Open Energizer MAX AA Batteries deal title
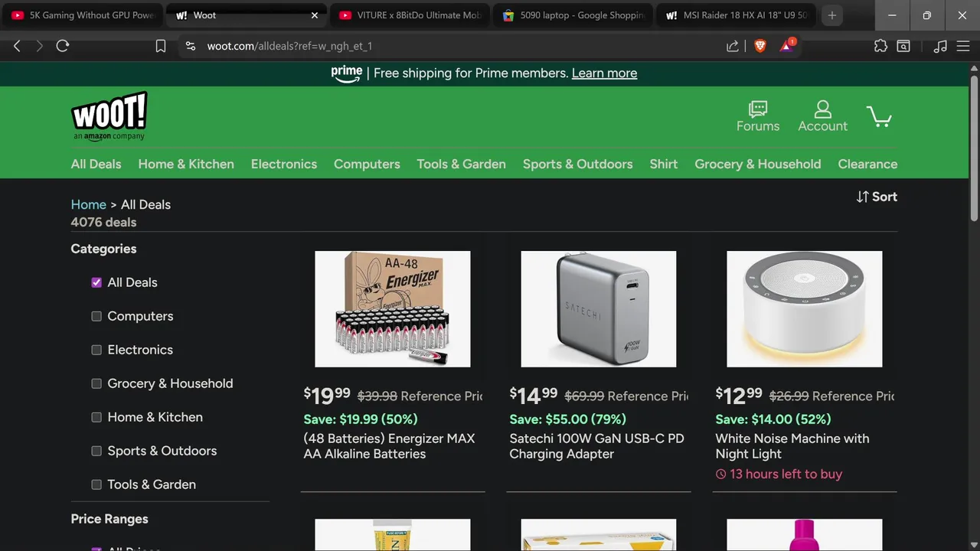 [390, 446]
